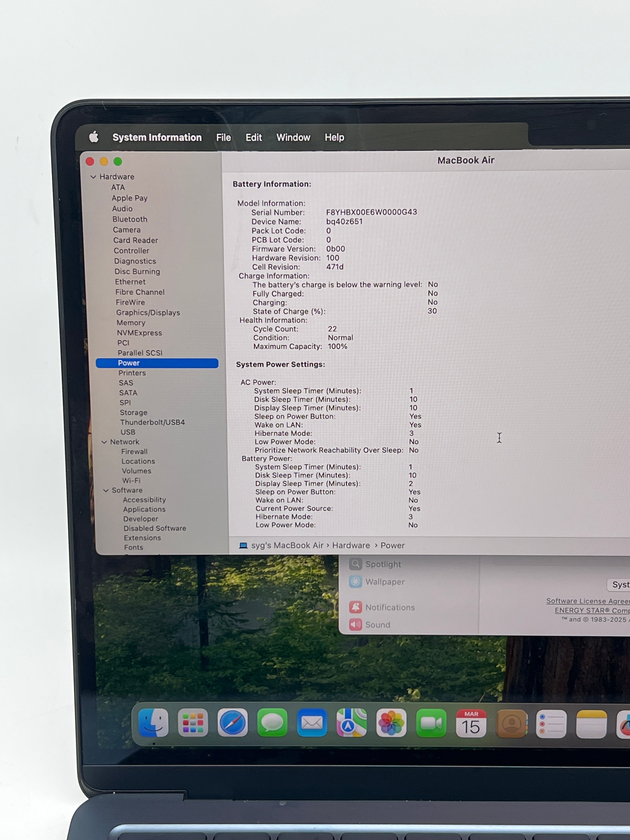Image resolution: width=630 pixels, height=840 pixels.
Task: Select Ethernet in the sidebar
Action: pos(130,281)
